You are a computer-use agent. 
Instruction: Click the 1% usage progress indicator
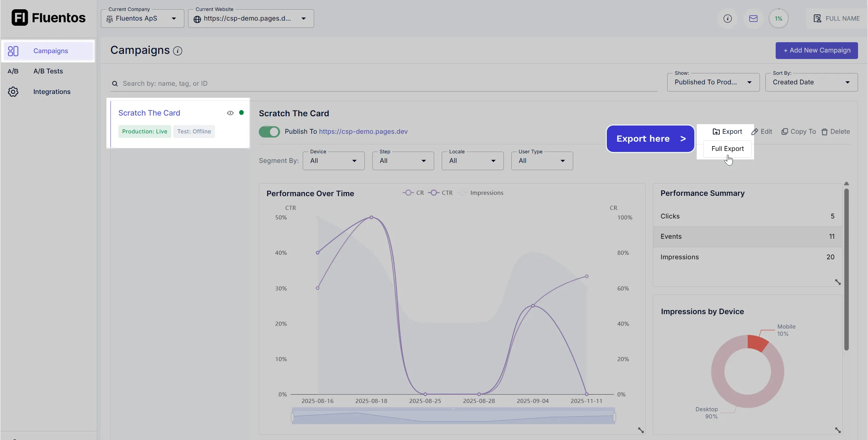[778, 18]
